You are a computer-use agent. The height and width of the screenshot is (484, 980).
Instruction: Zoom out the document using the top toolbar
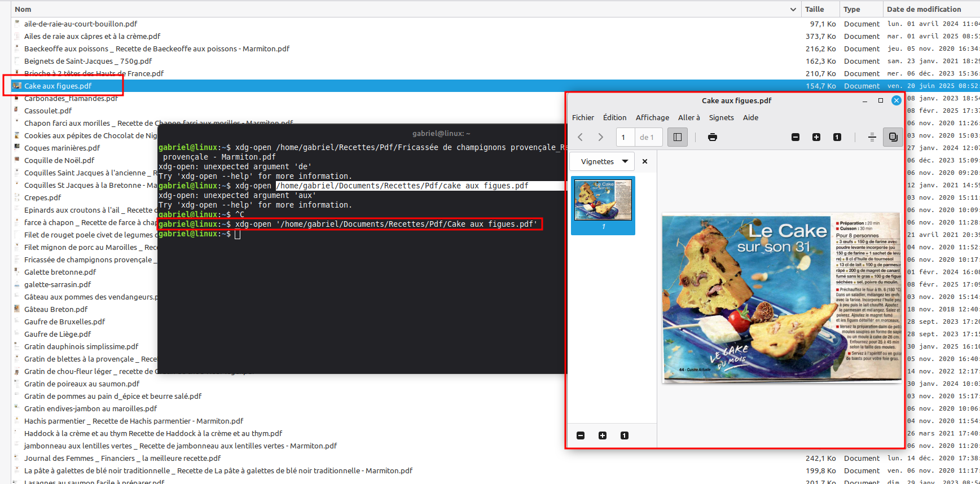[x=796, y=137]
